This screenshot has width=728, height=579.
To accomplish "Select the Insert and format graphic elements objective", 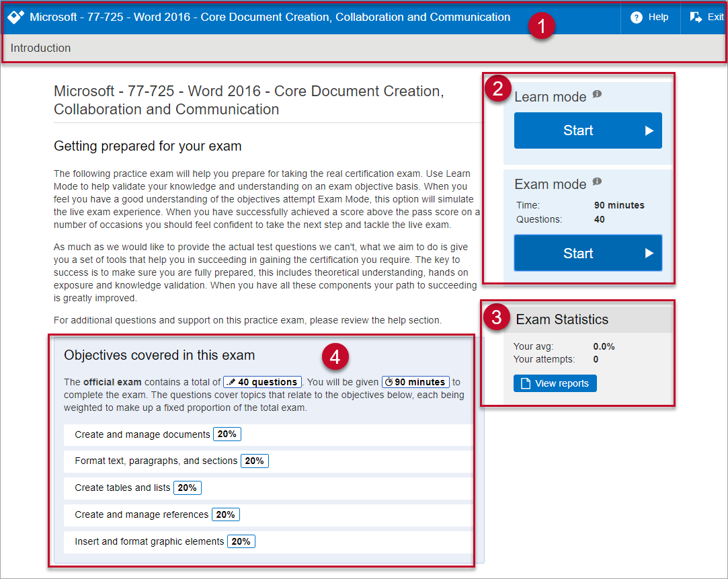I will coord(149,541).
